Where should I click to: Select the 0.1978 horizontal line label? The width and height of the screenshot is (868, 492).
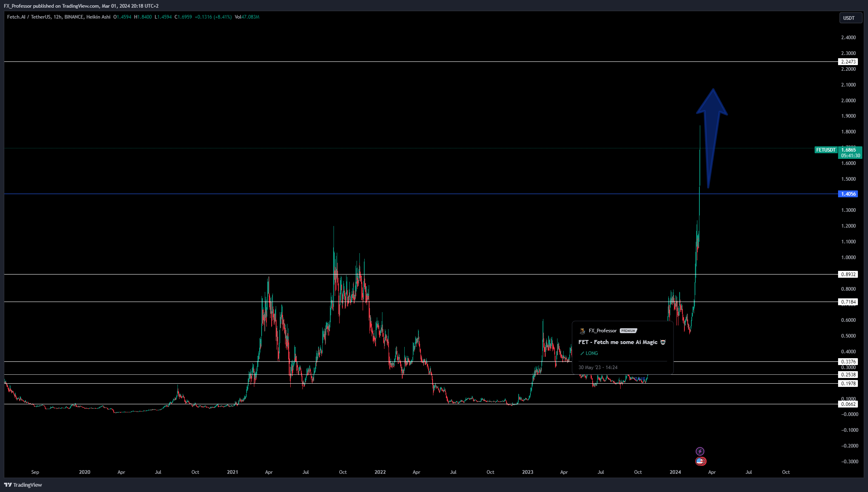point(848,384)
